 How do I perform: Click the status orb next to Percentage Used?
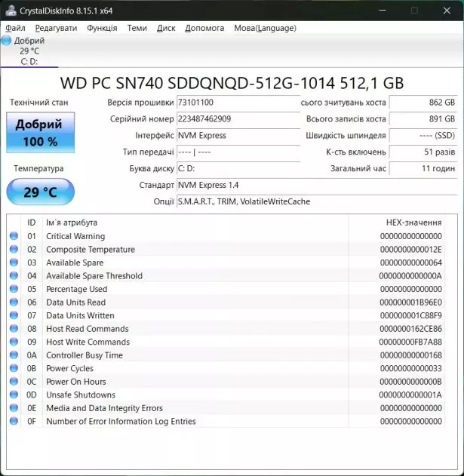tap(14, 289)
